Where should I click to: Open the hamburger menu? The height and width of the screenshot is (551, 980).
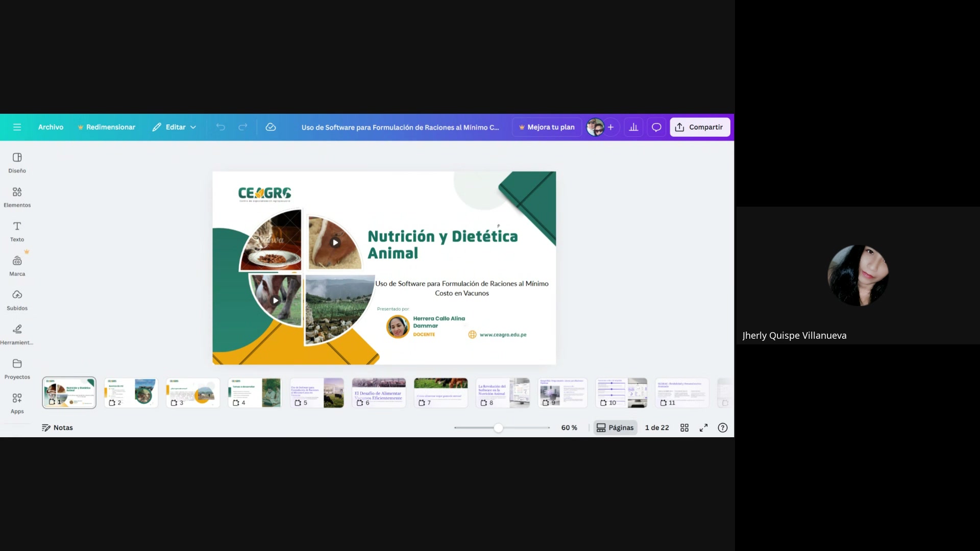pyautogui.click(x=17, y=127)
